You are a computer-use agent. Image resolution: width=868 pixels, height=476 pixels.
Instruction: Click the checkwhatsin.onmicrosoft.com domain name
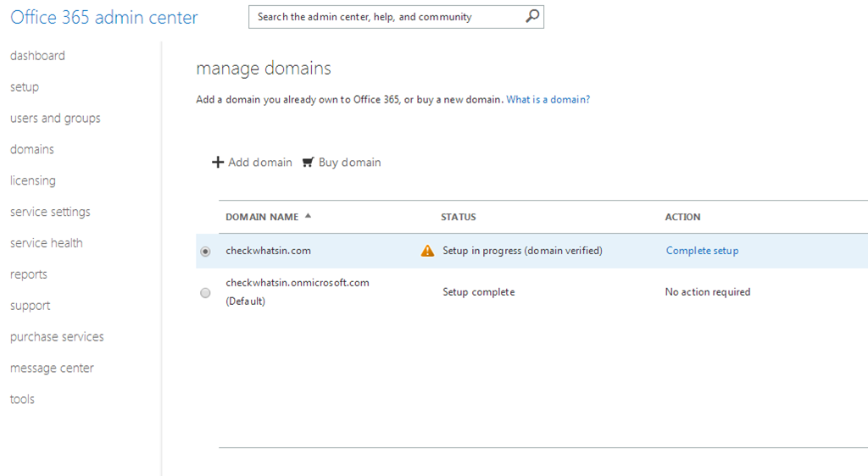(298, 283)
